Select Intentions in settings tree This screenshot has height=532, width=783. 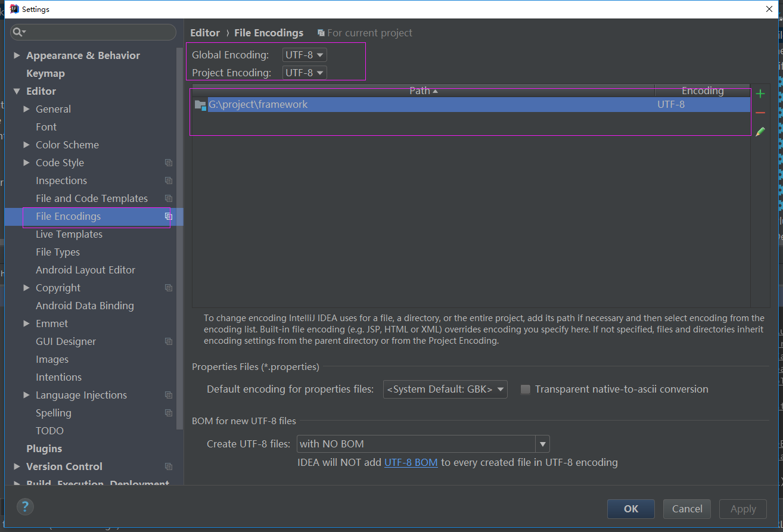(x=58, y=377)
